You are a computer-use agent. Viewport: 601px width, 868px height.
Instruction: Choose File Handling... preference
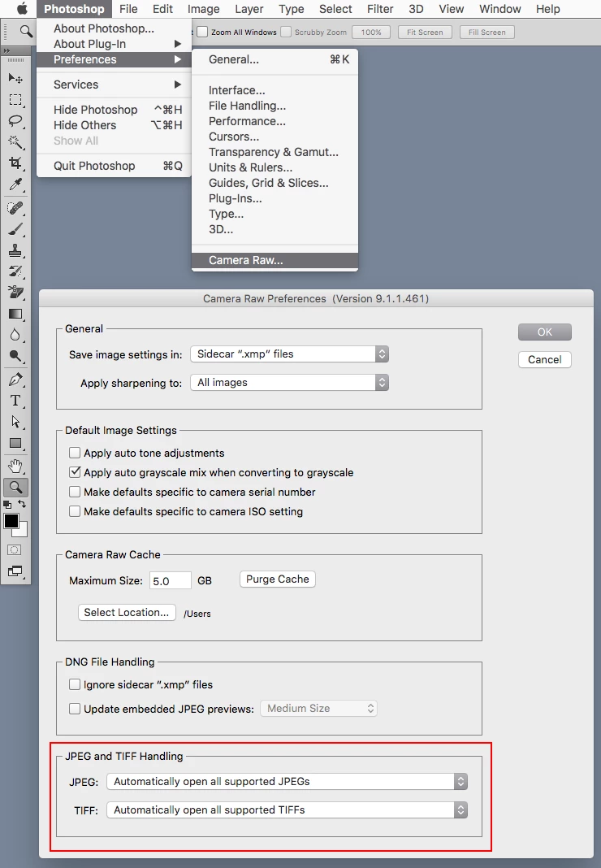(275, 106)
